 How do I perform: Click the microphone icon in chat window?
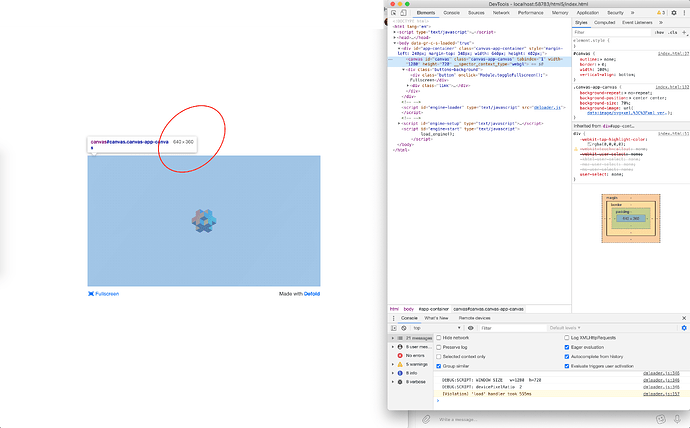[x=677, y=419]
